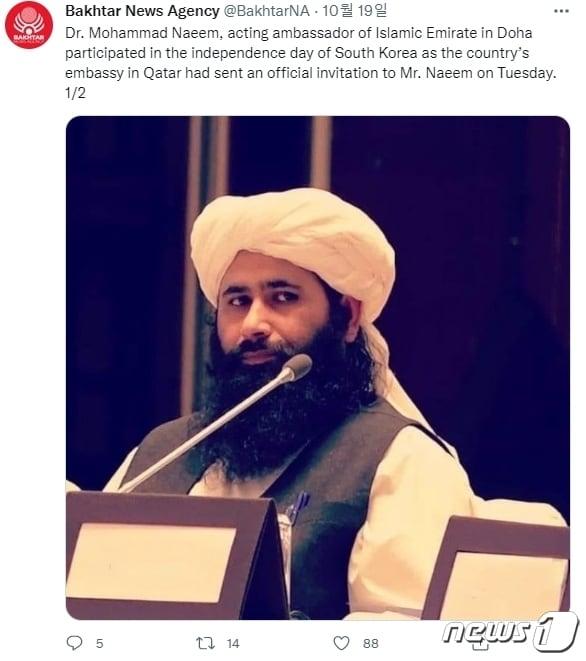This screenshot has height=661, width=586.
Task: Open Bakhtar News Agency profile avatar
Action: click(x=29, y=24)
